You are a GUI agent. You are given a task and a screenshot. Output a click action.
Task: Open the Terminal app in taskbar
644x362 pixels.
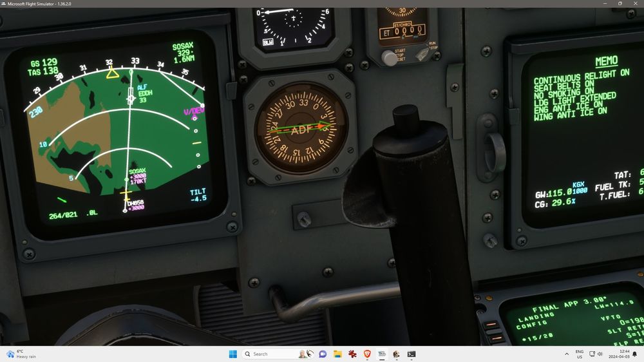tap(411, 354)
